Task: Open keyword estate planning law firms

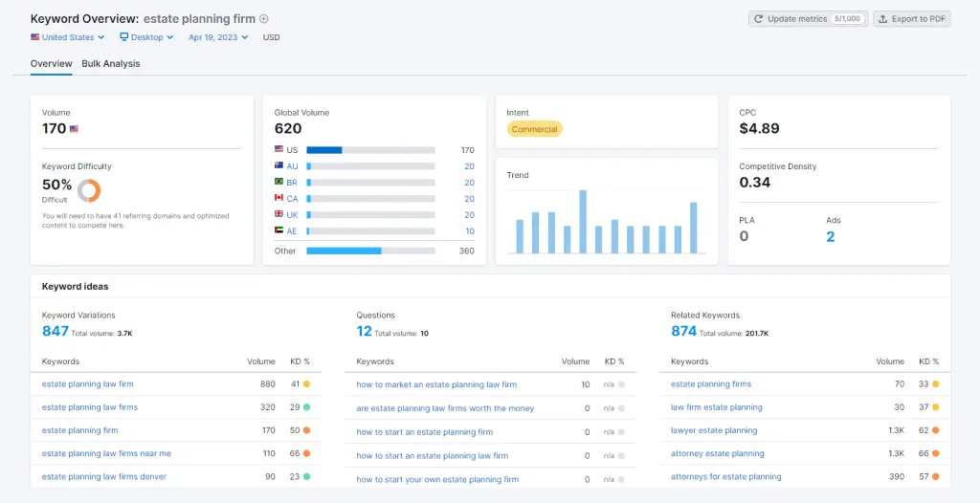Action: [90, 406]
